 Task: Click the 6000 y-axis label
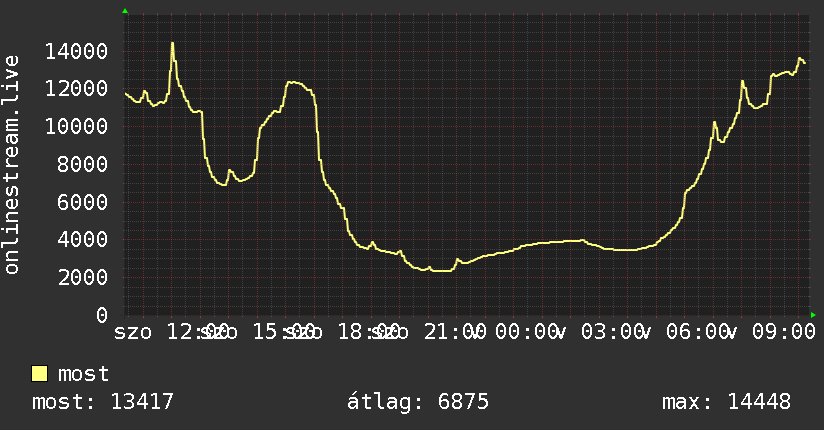click(x=83, y=202)
